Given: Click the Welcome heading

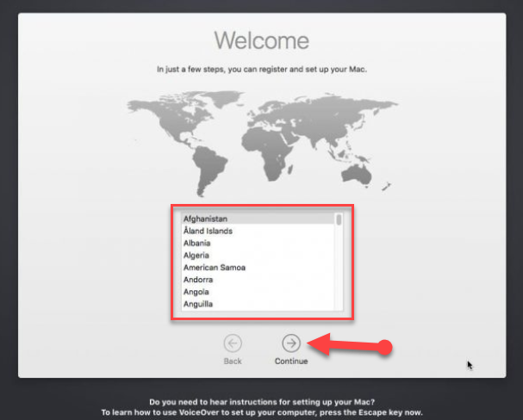Looking at the screenshot, I should pyautogui.click(x=261, y=40).
